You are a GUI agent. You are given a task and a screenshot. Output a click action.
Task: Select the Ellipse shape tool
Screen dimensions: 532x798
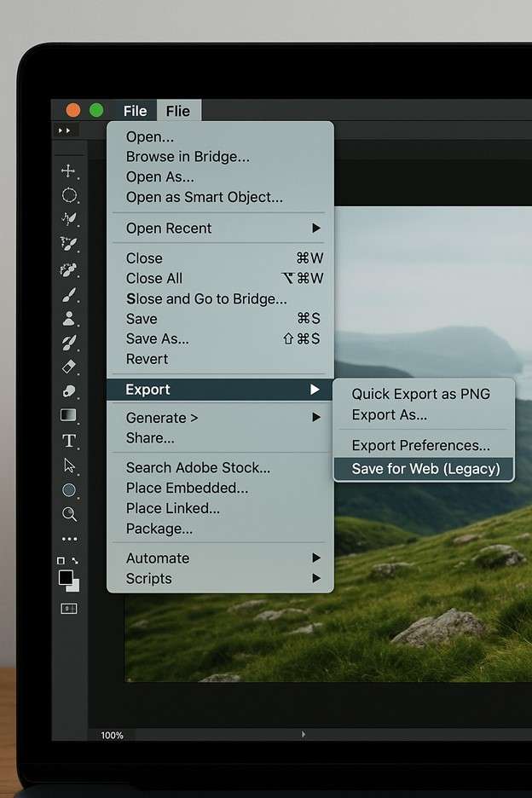click(69, 489)
